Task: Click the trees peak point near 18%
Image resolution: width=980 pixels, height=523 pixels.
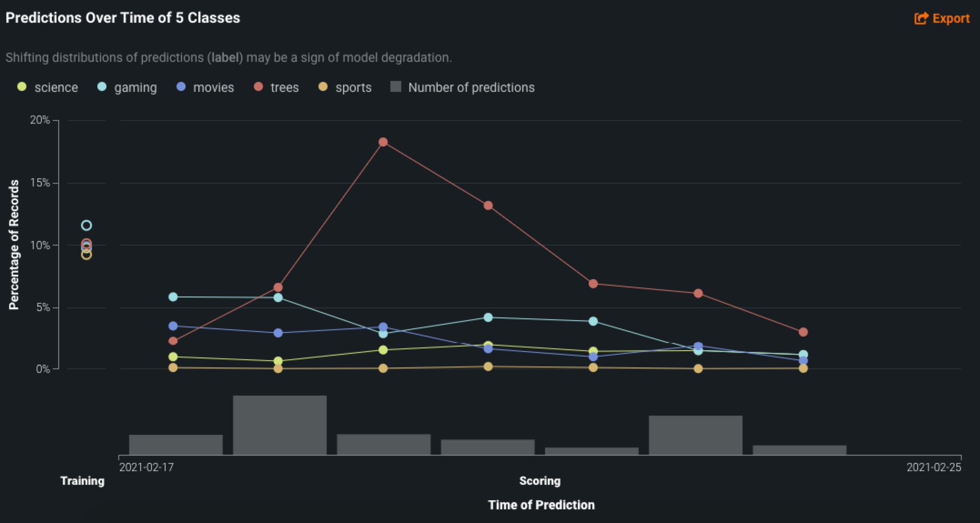Action: point(383,142)
